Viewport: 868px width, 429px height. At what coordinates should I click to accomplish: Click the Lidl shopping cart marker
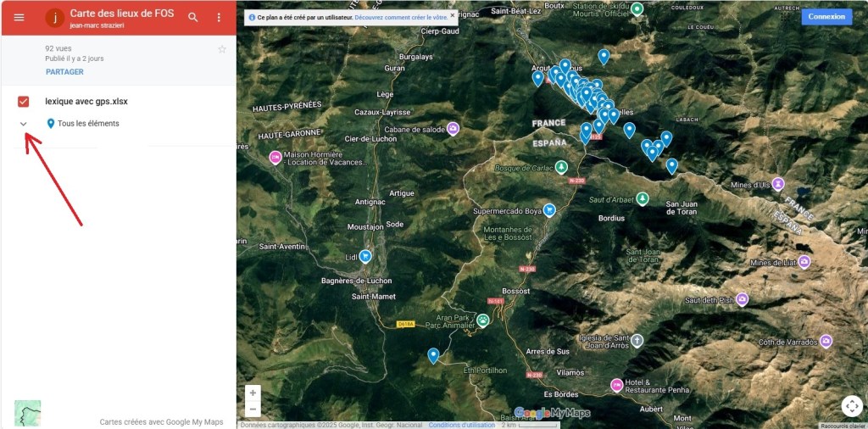point(365,256)
